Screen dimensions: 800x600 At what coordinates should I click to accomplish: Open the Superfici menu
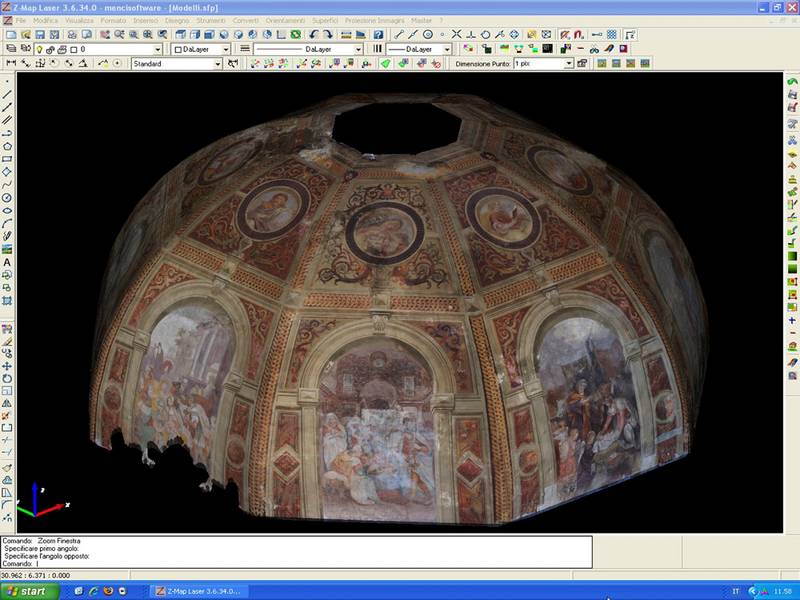pos(325,20)
